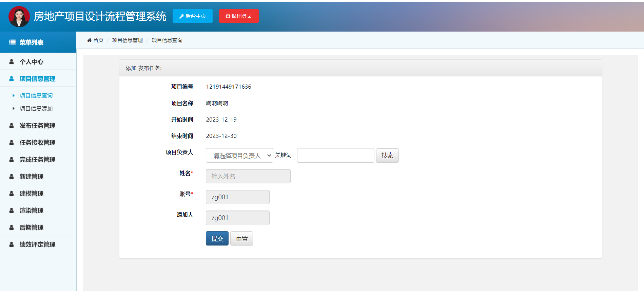Select the 项目信息查询 submenu item

36,95
